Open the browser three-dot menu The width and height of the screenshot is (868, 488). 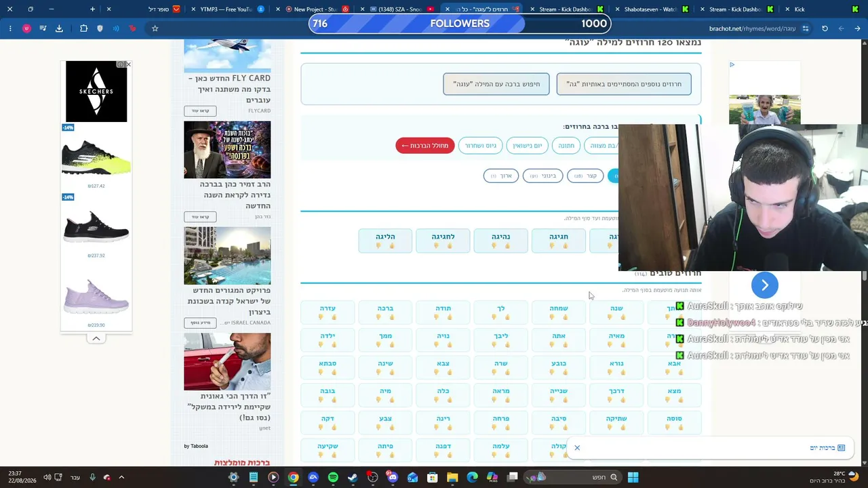pos(10,28)
